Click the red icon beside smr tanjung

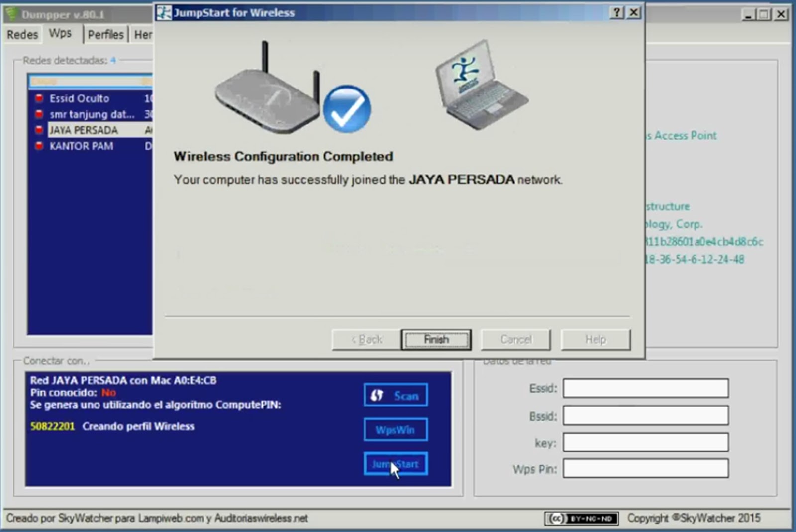pos(39,114)
